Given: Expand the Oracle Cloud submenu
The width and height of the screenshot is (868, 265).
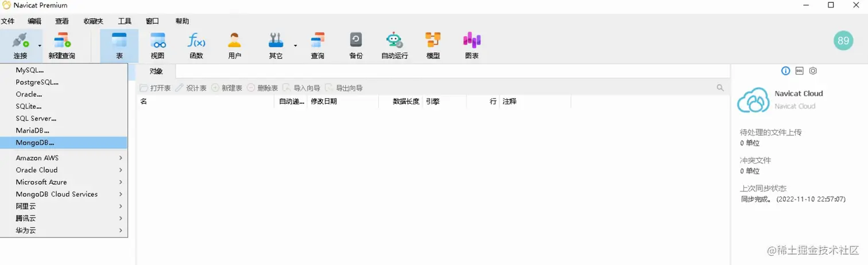Looking at the screenshot, I should point(121,170).
